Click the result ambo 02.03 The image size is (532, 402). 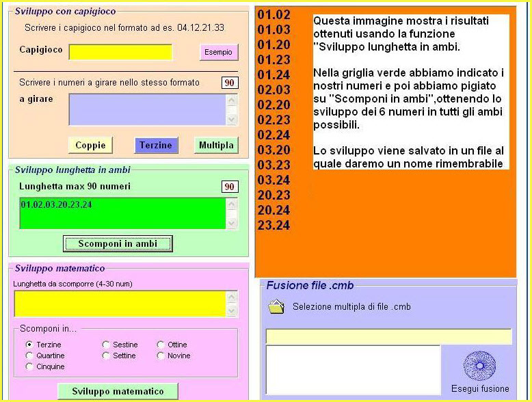click(274, 90)
